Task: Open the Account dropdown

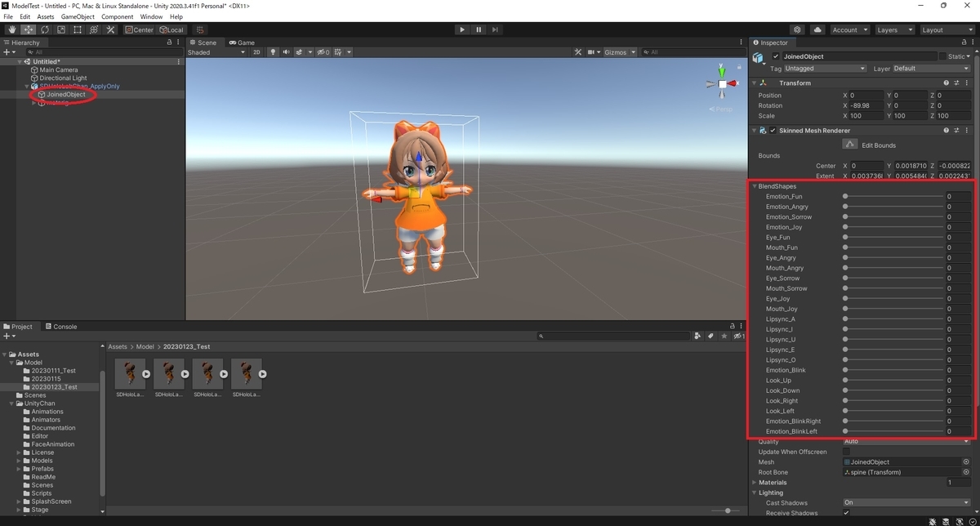Action: coord(849,29)
